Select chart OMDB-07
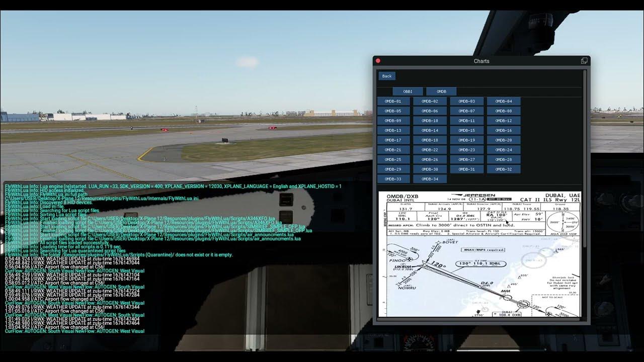The width and height of the screenshot is (644, 362). pyautogui.click(x=467, y=111)
